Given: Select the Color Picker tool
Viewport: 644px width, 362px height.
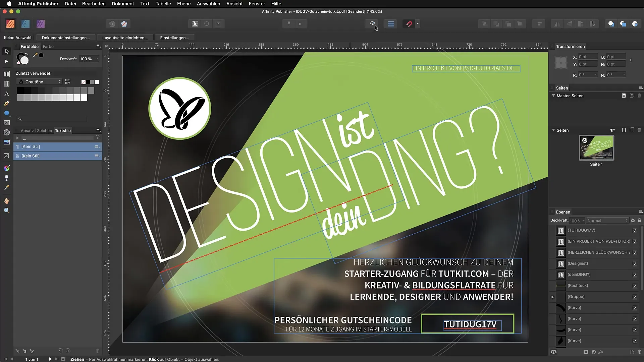Looking at the screenshot, I should pyautogui.click(x=7, y=188).
